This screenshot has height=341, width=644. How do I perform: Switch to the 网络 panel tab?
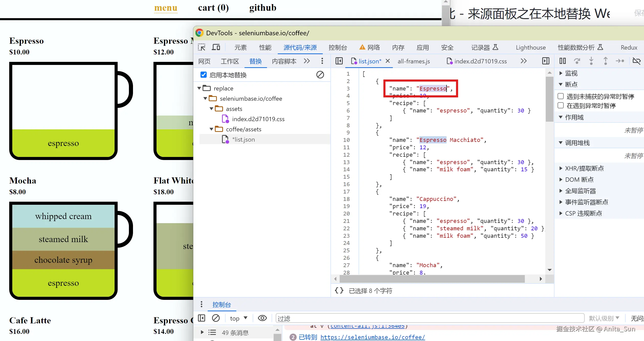pyautogui.click(x=373, y=47)
